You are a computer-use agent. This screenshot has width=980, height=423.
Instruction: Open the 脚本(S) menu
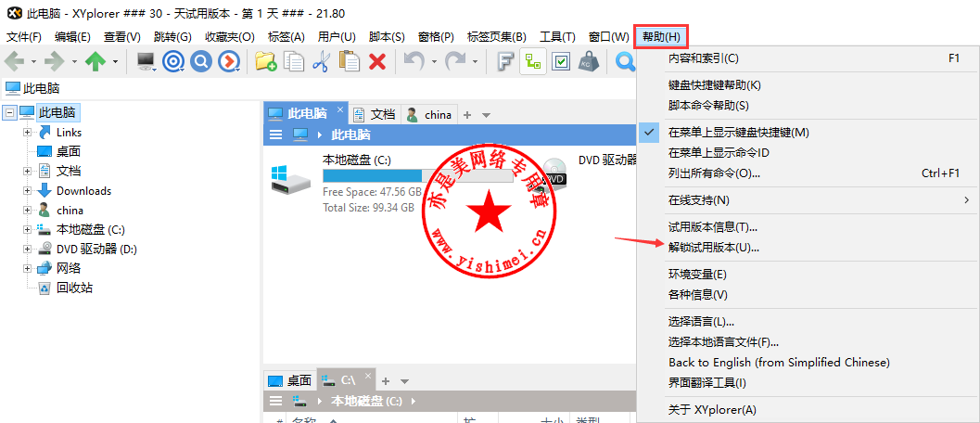[387, 37]
